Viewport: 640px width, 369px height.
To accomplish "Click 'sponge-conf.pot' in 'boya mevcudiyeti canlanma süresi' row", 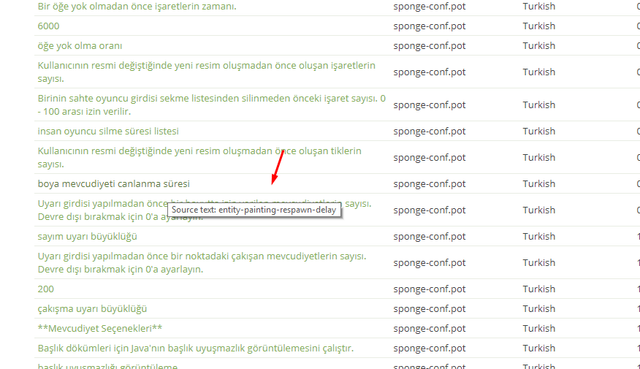I will tap(429, 184).
